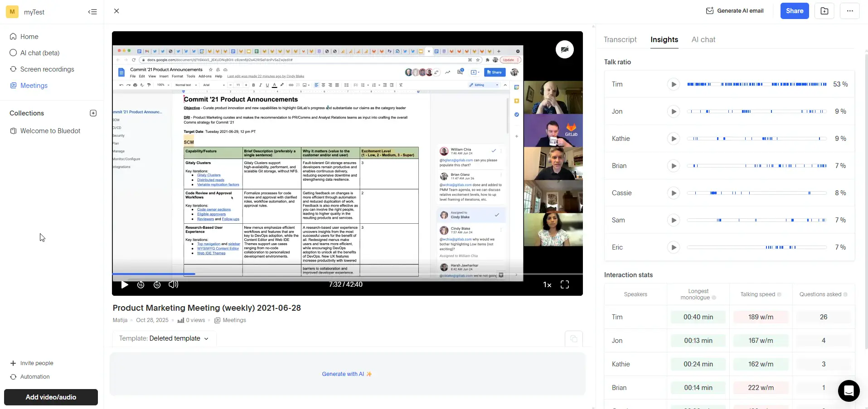The height and width of the screenshot is (409, 868).
Task: Click Add video/audio button
Action: (51, 397)
